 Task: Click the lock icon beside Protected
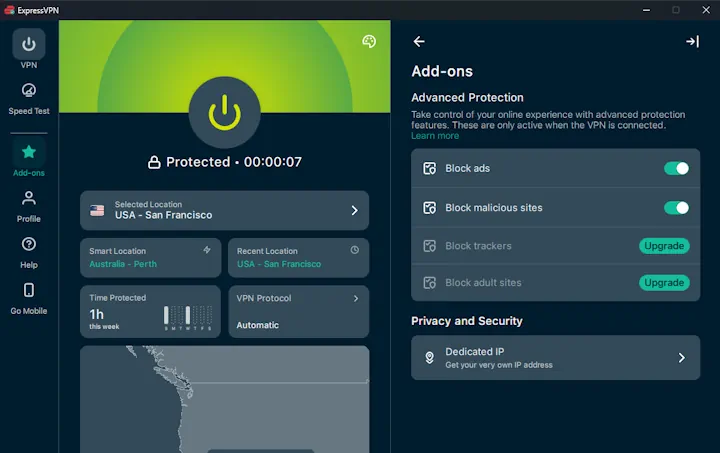pos(154,162)
